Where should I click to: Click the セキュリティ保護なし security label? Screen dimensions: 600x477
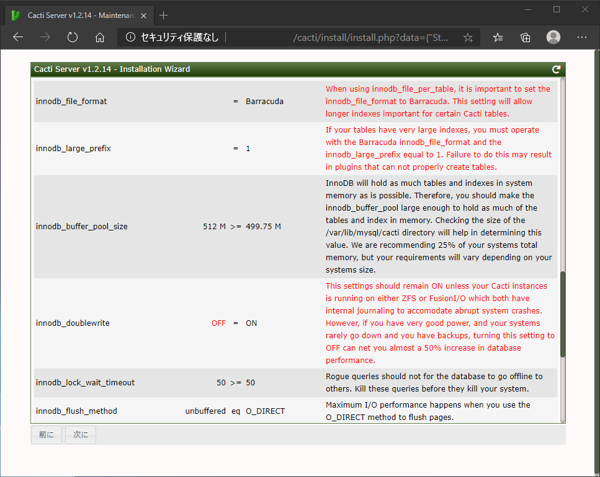[179, 37]
